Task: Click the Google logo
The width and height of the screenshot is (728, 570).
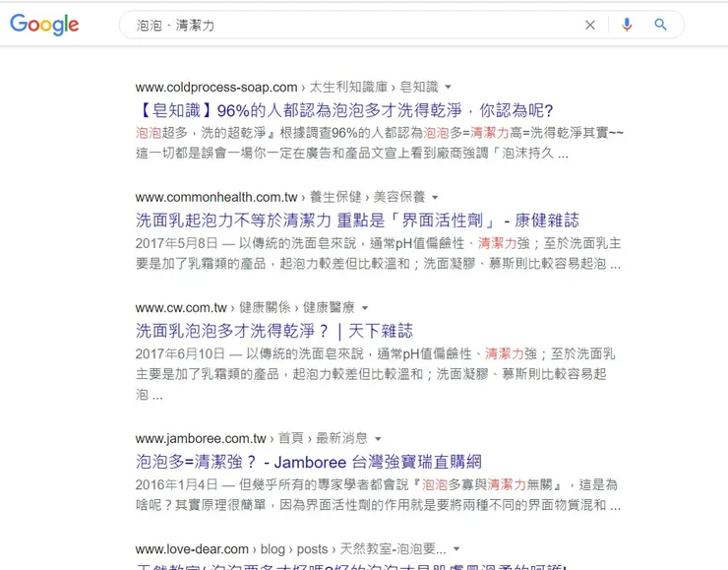Action: click(44, 25)
